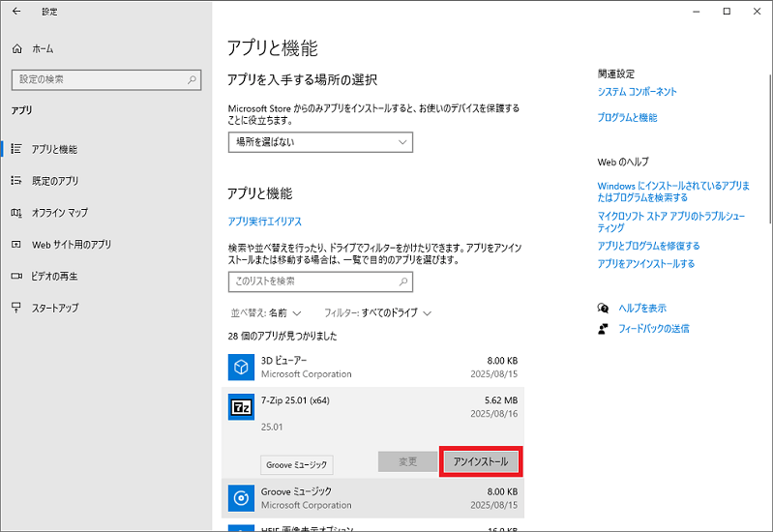The height and width of the screenshot is (532, 773).
Task: Click the システム コンポーネント link
Action: pos(637,92)
